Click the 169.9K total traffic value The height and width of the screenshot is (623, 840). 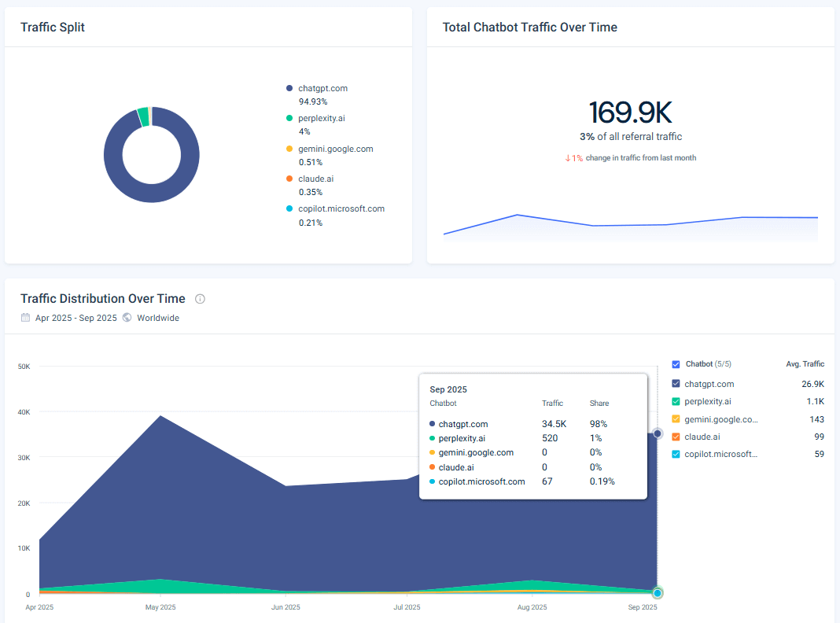pos(631,112)
